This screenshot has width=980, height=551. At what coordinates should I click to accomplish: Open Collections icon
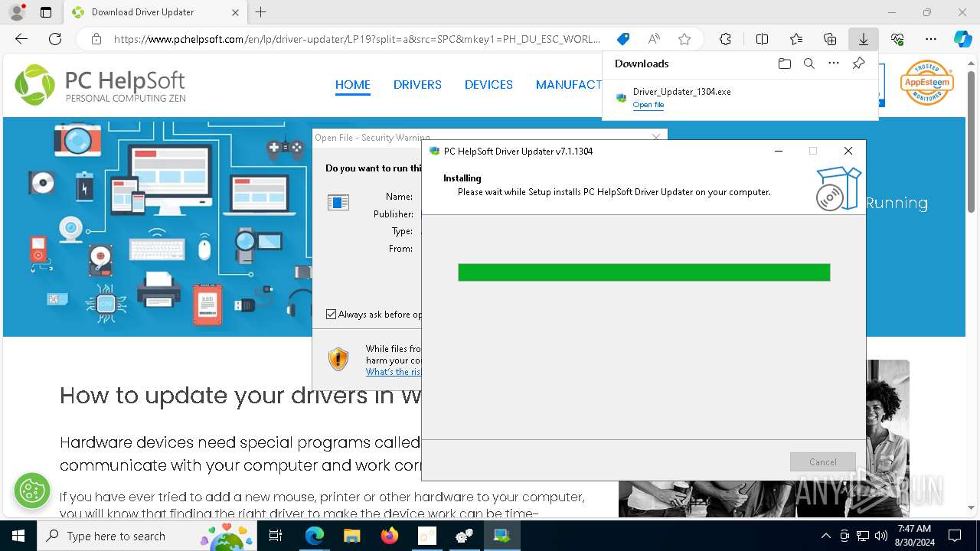click(830, 39)
